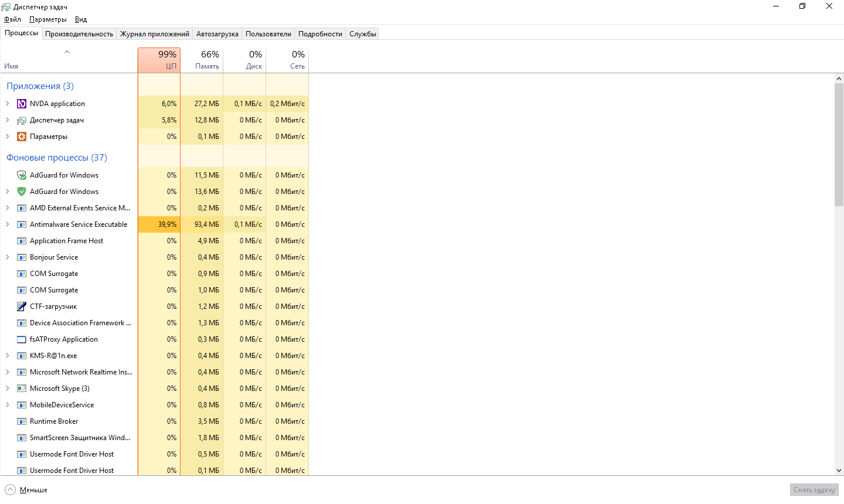
Task: Sort processes by ЦП column header
Action: click(x=159, y=60)
